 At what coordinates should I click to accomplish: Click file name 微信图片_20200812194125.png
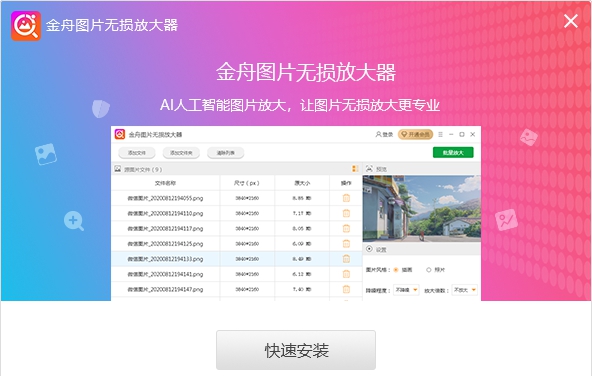[x=165, y=244]
